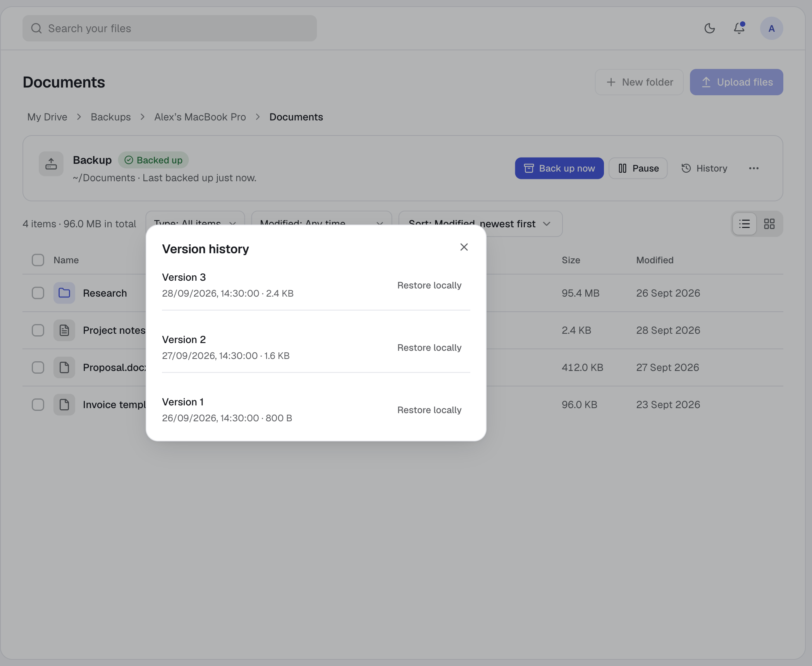The height and width of the screenshot is (666, 812).
Task: Open backup History
Action: tap(704, 168)
